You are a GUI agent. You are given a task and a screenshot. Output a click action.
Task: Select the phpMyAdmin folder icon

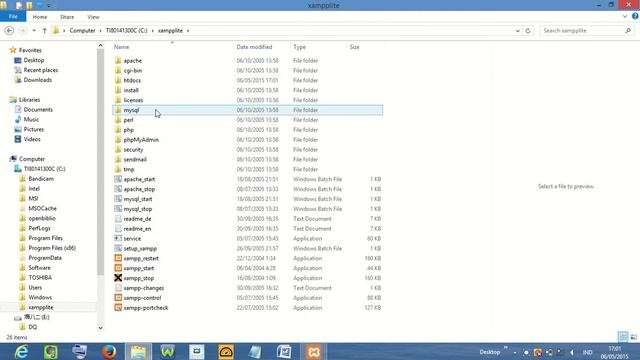coord(118,140)
